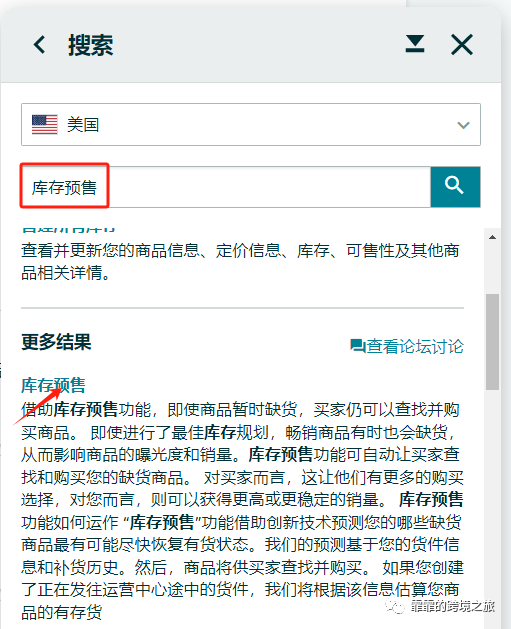Image resolution: width=511 pixels, height=629 pixels.
Task: Click the US flag icon in the country selector
Action: tap(45, 124)
